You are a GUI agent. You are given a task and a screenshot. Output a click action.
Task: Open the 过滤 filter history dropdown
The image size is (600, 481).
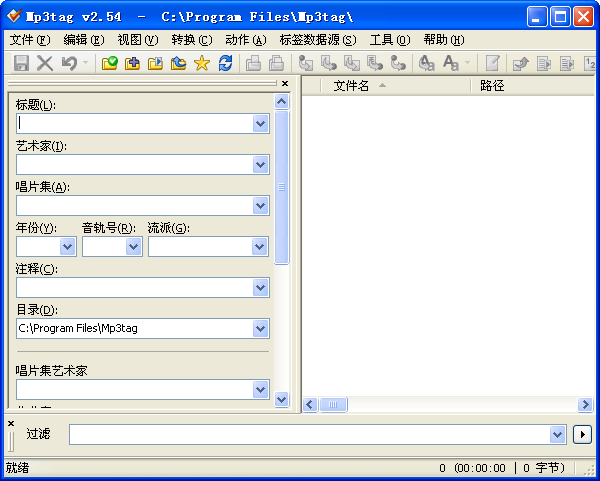[558, 434]
